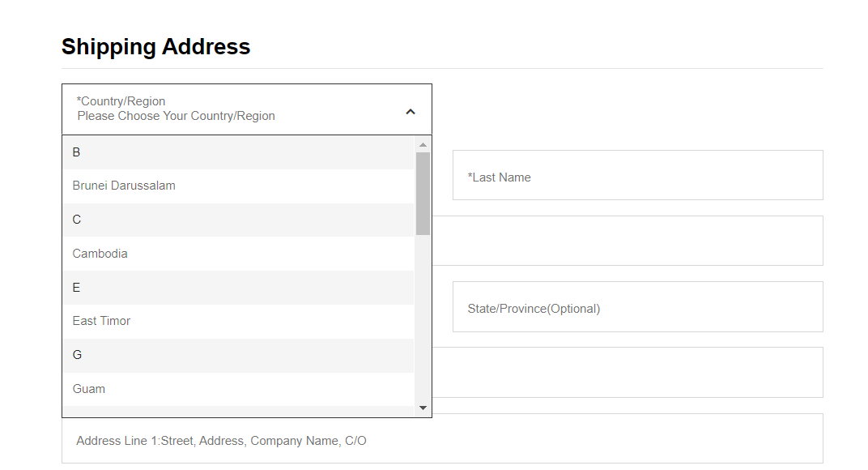The image size is (868, 470).
Task: Select Brunei Darussalam from the list
Action: tap(124, 186)
